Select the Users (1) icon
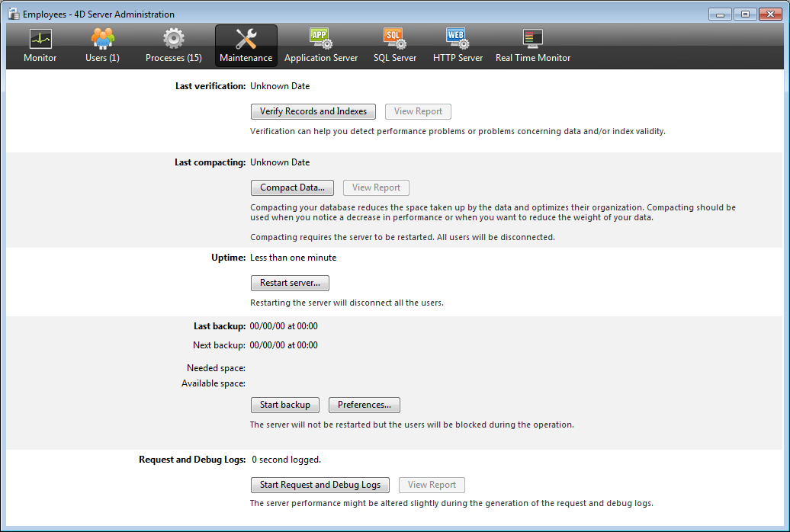 click(102, 39)
